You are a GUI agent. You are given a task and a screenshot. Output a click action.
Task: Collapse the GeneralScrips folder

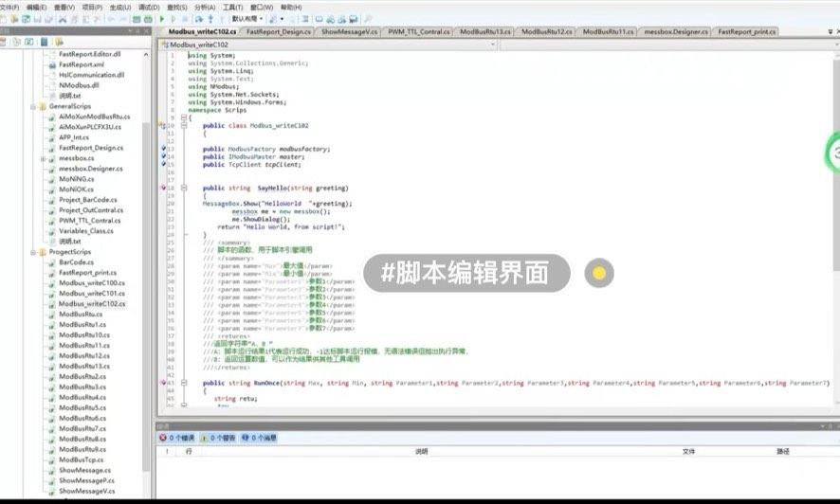point(33,106)
